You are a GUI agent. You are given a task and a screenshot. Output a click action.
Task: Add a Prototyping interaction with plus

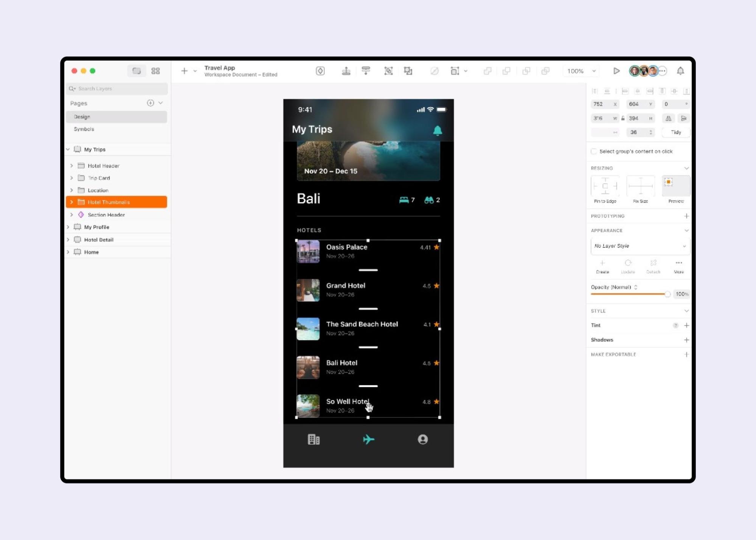tap(686, 216)
